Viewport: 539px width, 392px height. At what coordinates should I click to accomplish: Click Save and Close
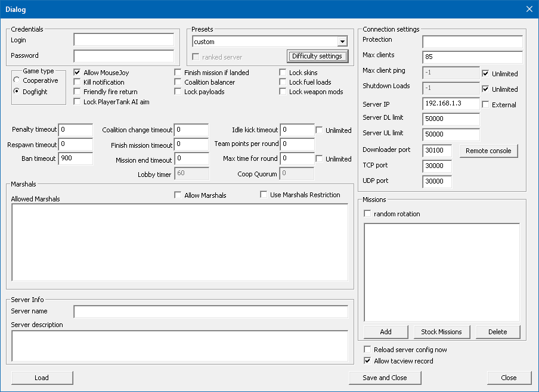(385, 378)
